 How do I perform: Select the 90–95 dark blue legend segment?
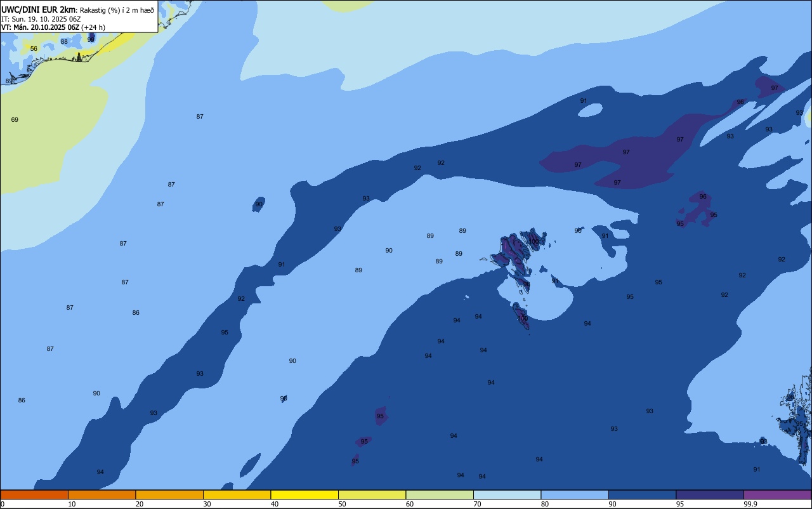point(642,494)
